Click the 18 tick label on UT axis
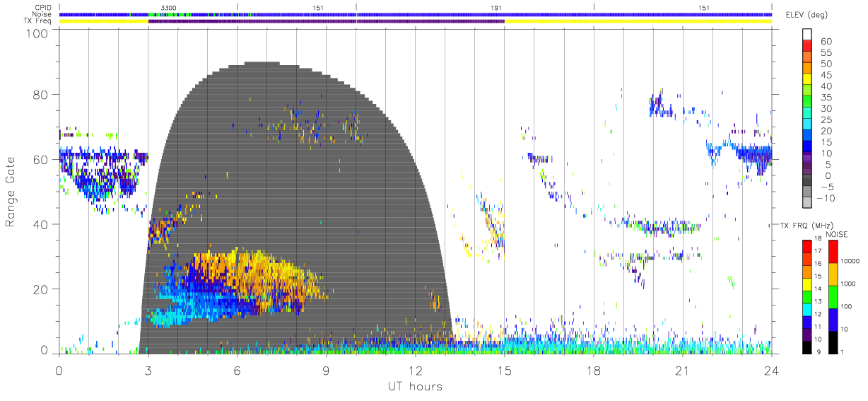The height and width of the screenshot is (401, 868). 594,370
